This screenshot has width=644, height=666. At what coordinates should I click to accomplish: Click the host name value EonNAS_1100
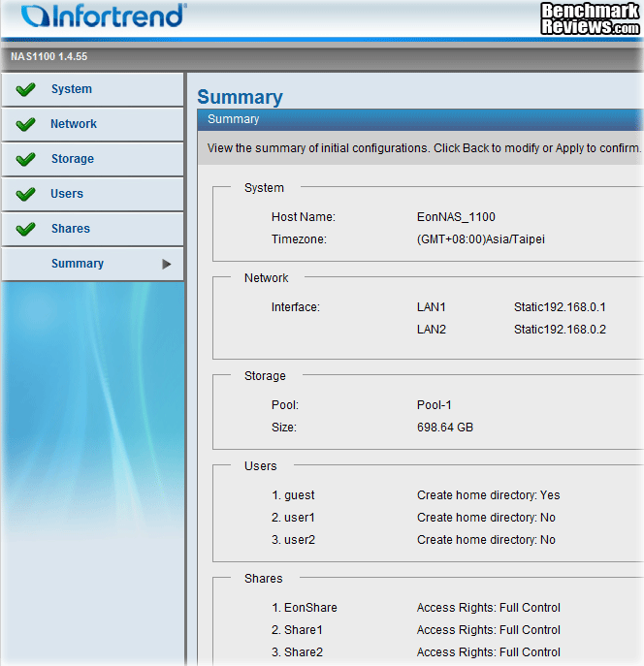456,217
